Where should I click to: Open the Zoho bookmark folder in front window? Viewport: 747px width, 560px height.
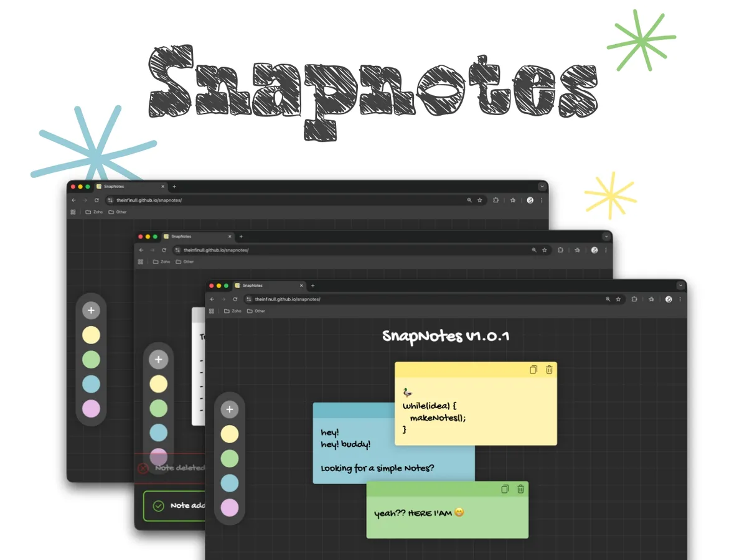[232, 311]
